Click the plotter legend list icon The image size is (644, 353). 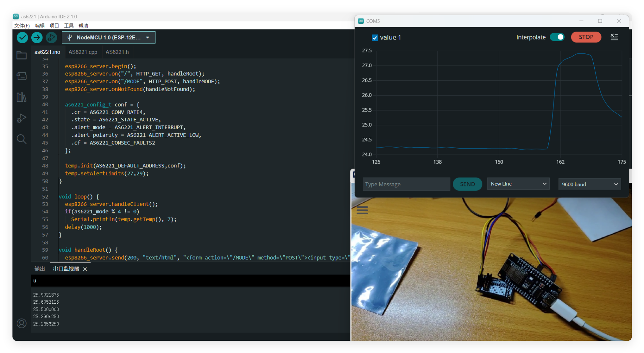(614, 37)
